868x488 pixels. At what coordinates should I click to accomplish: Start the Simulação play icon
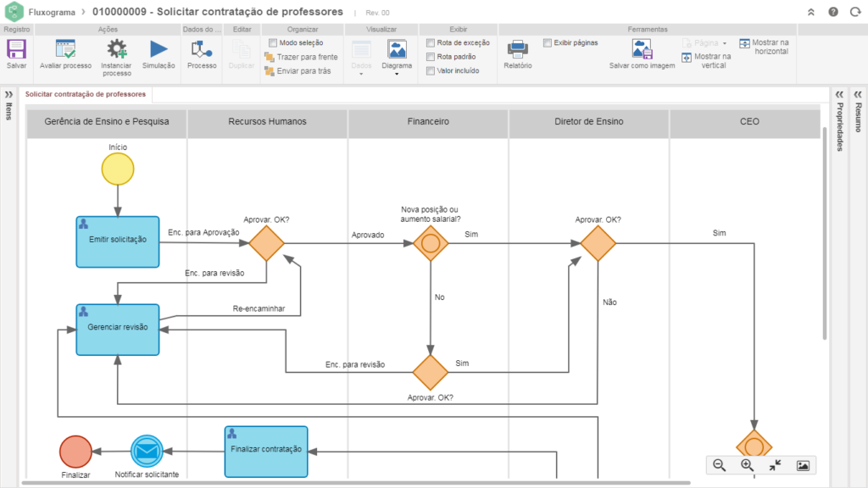coord(159,50)
